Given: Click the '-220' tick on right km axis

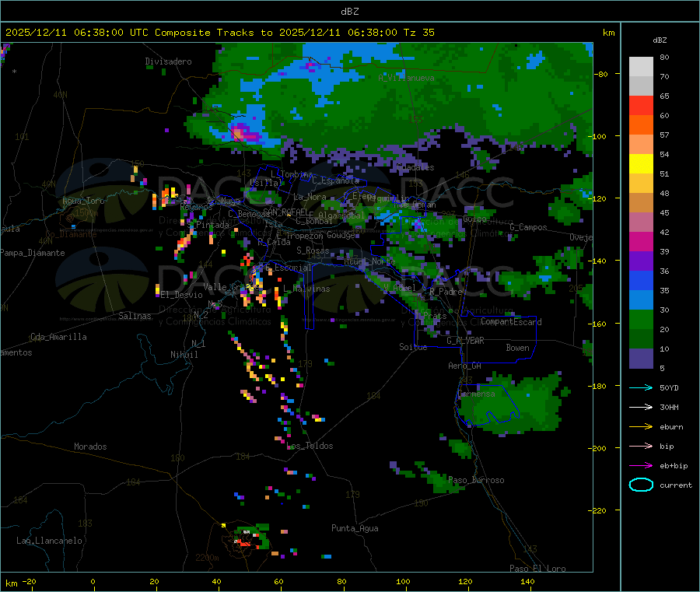Looking at the screenshot, I should [x=599, y=510].
